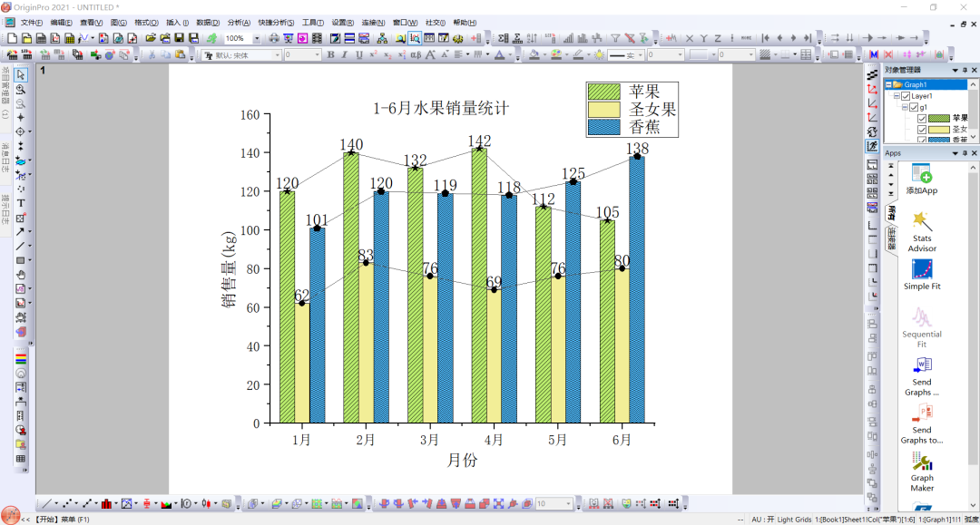
Task: Open the Simple Fit app
Action: 921,275
